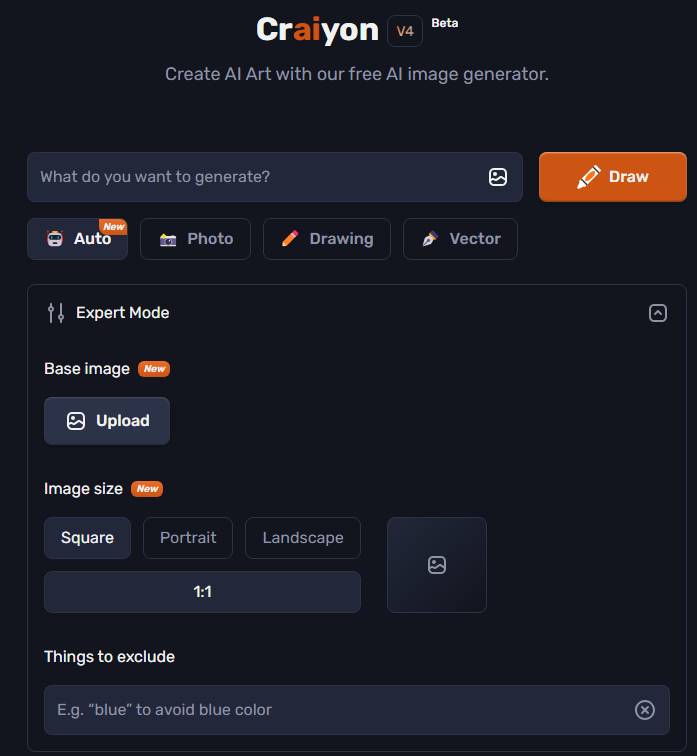Select the Square image size
The height and width of the screenshot is (756, 697).
[87, 538]
